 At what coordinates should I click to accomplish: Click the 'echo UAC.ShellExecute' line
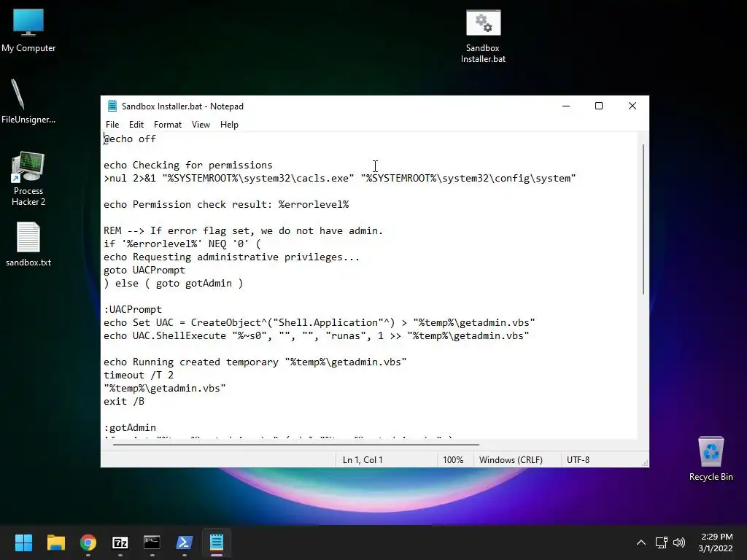pyautogui.click(x=317, y=335)
